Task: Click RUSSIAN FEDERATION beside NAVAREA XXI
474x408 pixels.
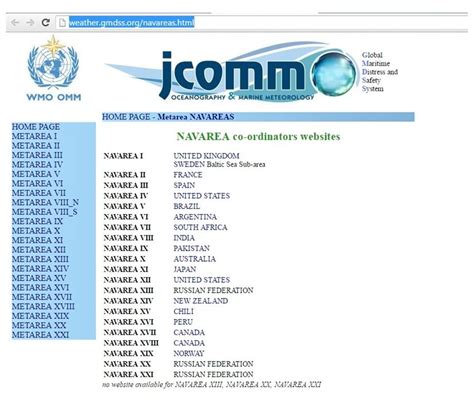Action: tap(213, 374)
